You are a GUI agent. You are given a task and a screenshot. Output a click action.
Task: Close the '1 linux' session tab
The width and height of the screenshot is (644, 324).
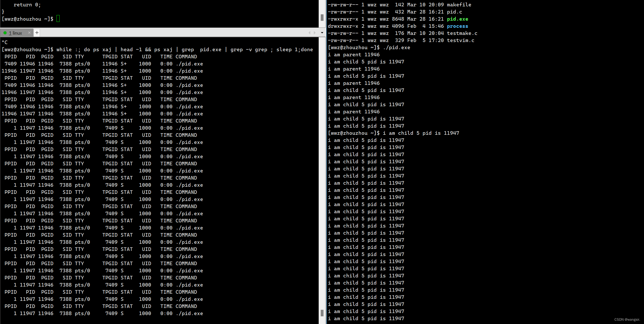(29, 33)
